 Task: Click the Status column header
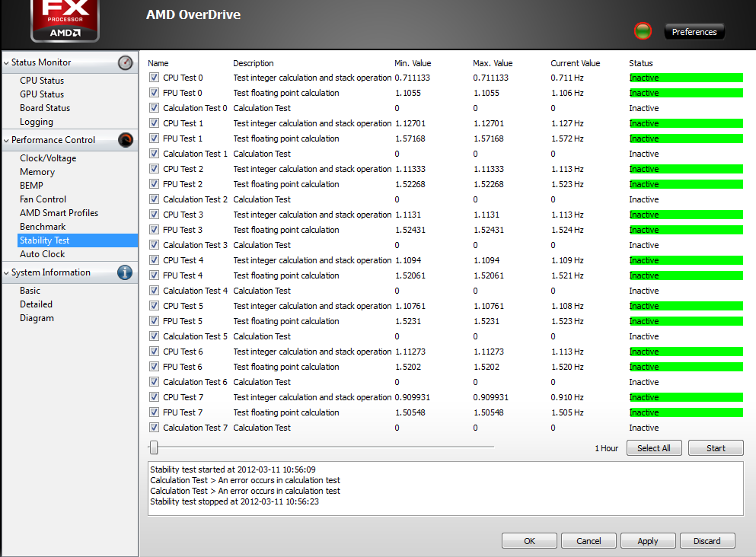(641, 63)
